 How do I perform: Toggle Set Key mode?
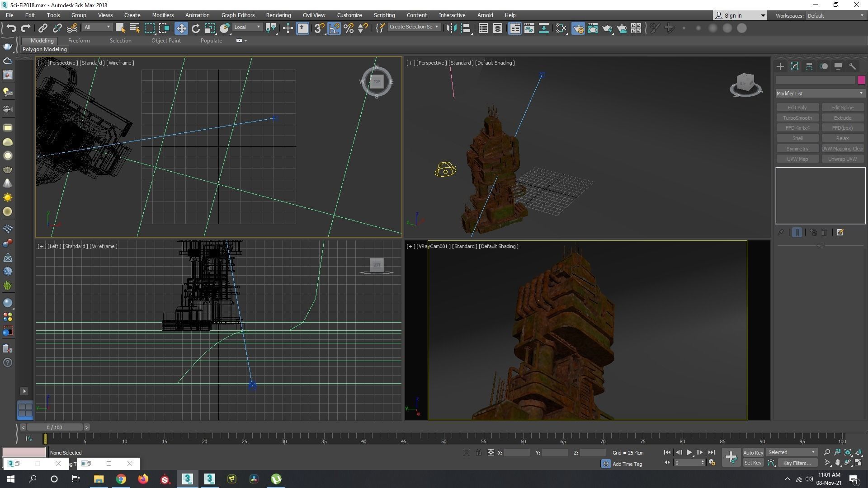(x=753, y=463)
